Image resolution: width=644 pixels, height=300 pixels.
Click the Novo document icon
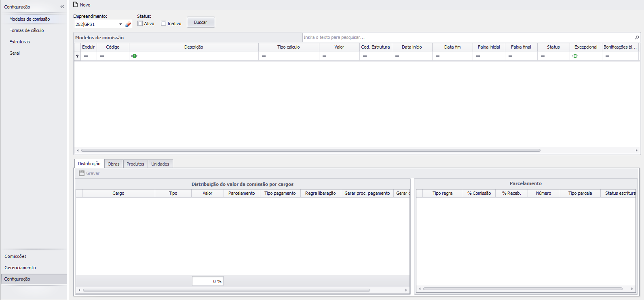pos(75,4)
